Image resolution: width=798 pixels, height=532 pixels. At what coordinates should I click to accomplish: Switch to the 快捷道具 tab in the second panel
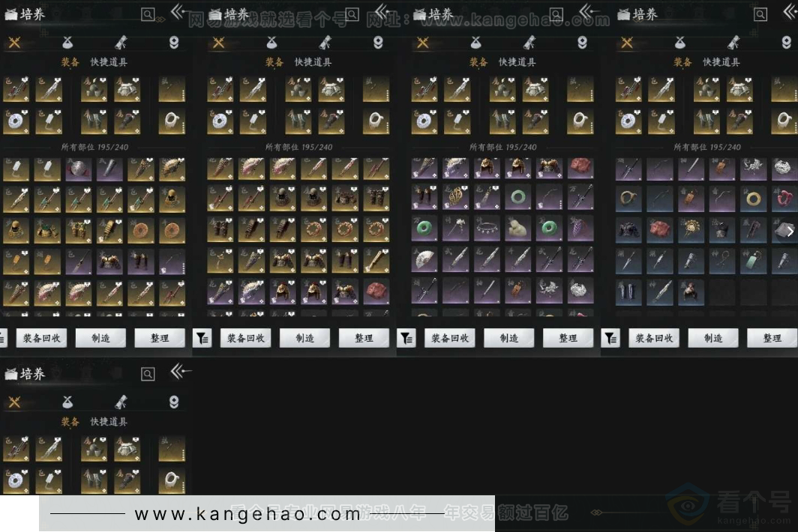[313, 62]
